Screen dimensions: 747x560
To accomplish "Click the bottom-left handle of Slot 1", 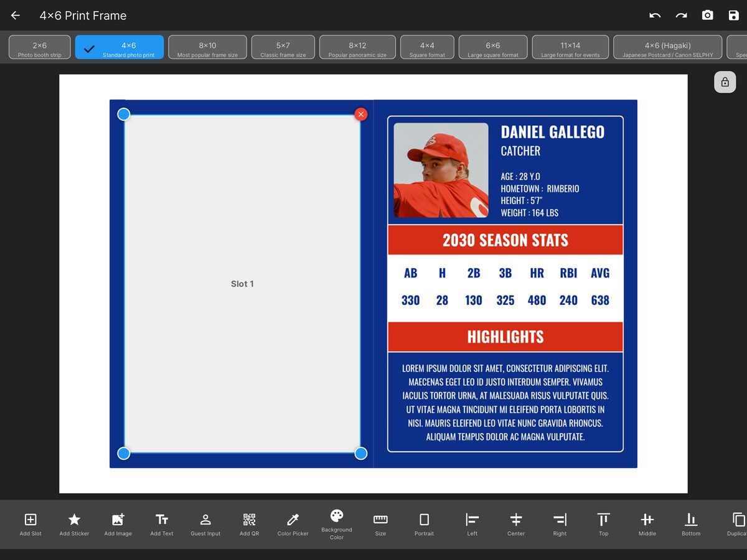I will pyautogui.click(x=124, y=453).
